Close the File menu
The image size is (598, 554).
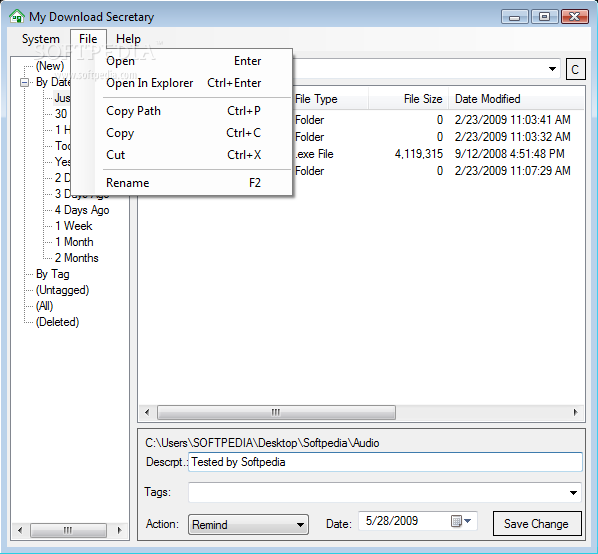[88, 39]
